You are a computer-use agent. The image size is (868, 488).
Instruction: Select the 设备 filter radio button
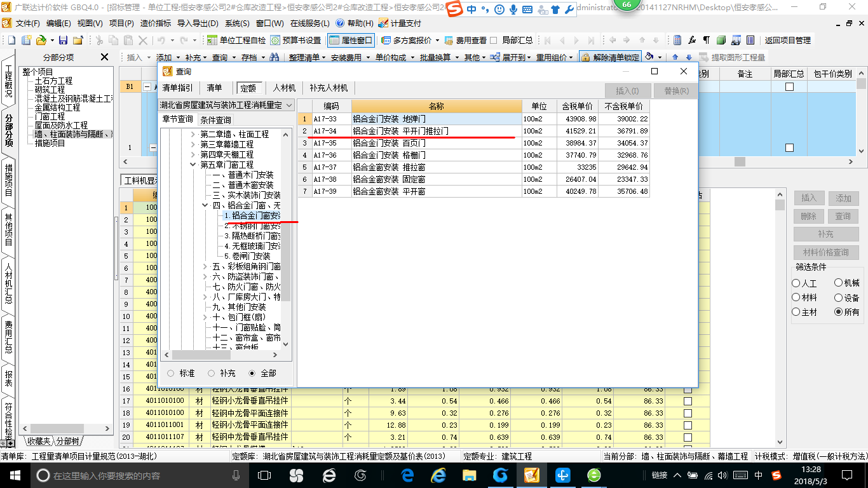coord(839,297)
